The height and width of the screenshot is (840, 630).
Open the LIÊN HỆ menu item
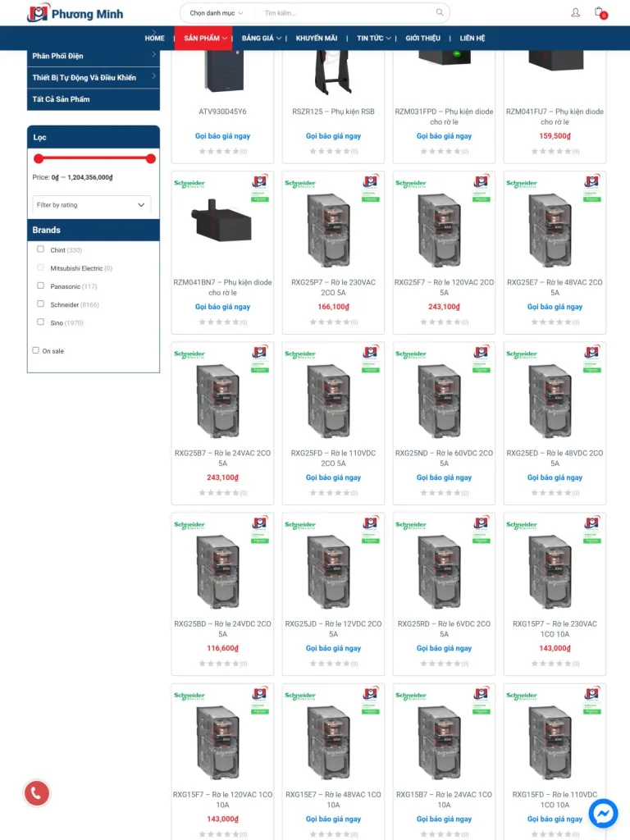[472, 38]
